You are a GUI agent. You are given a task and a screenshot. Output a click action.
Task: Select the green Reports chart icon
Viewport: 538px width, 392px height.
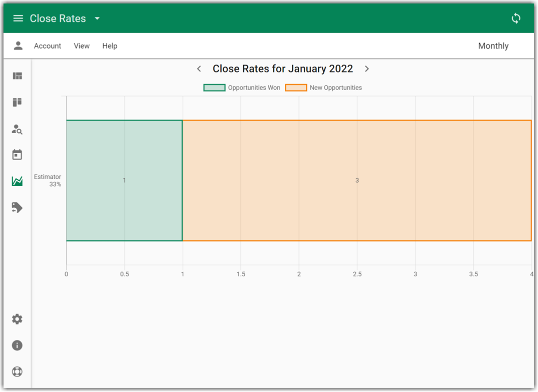(x=17, y=181)
